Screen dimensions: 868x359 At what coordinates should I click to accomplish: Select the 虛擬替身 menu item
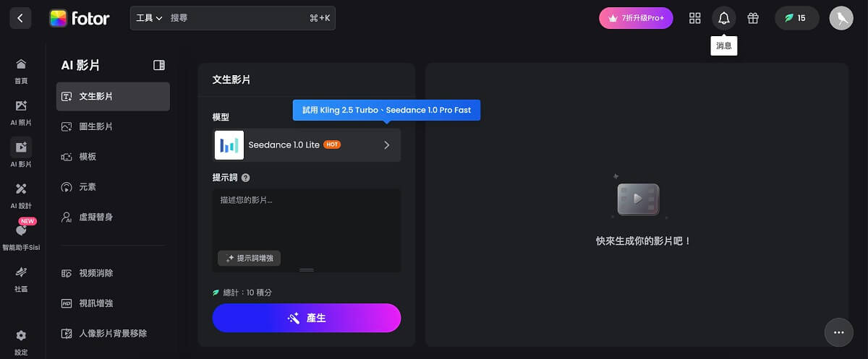(113, 217)
